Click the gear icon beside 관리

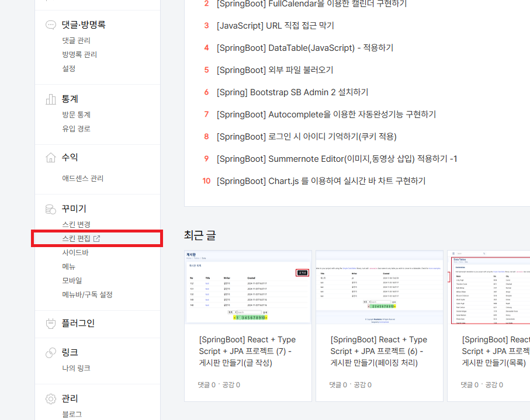pyautogui.click(x=51, y=399)
